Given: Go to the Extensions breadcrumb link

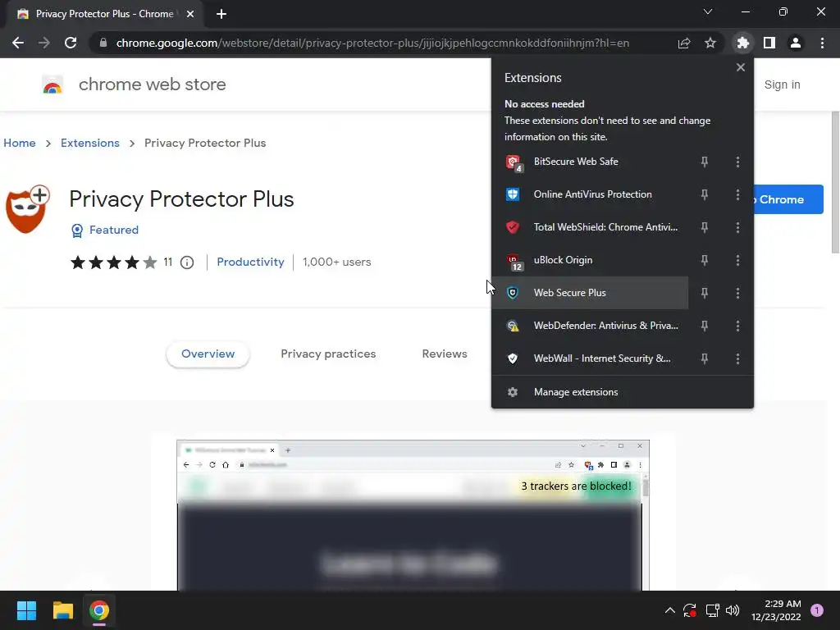Looking at the screenshot, I should [x=90, y=143].
